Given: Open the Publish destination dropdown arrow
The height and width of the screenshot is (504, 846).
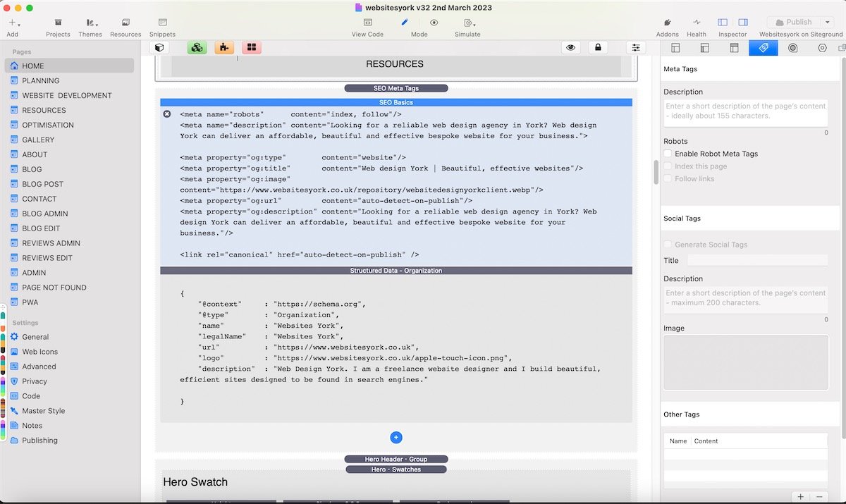Looking at the screenshot, I should pyautogui.click(x=827, y=23).
